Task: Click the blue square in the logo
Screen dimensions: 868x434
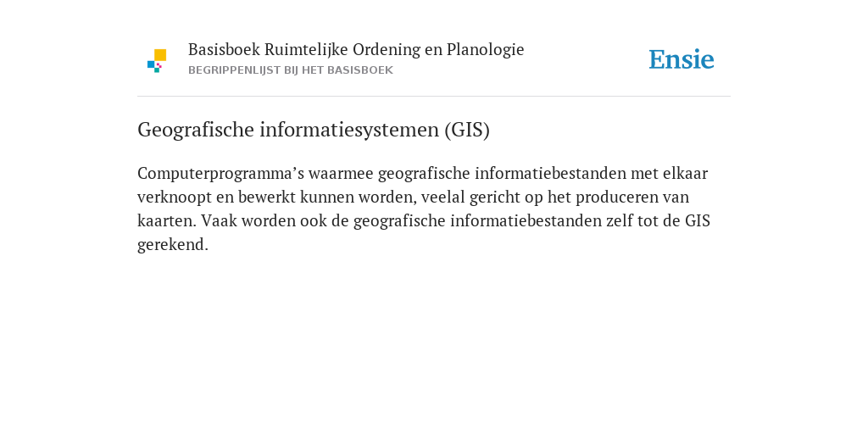Action: pyautogui.click(x=151, y=64)
